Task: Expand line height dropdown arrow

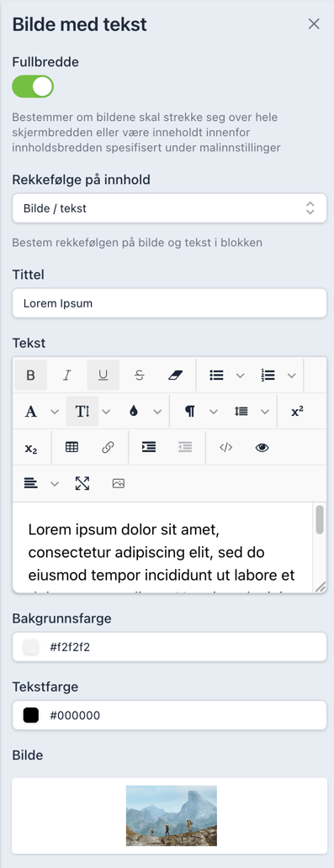Action: point(265,411)
